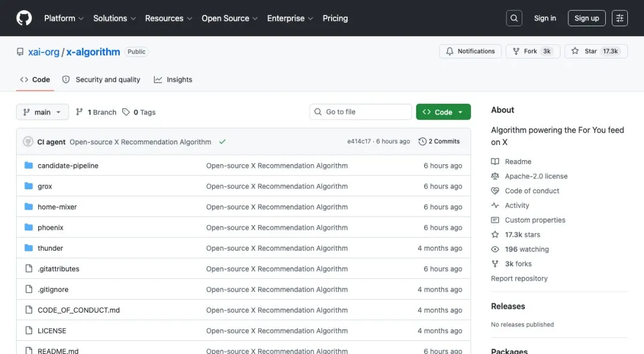Click the eye icon next to 196 watching

pos(495,249)
